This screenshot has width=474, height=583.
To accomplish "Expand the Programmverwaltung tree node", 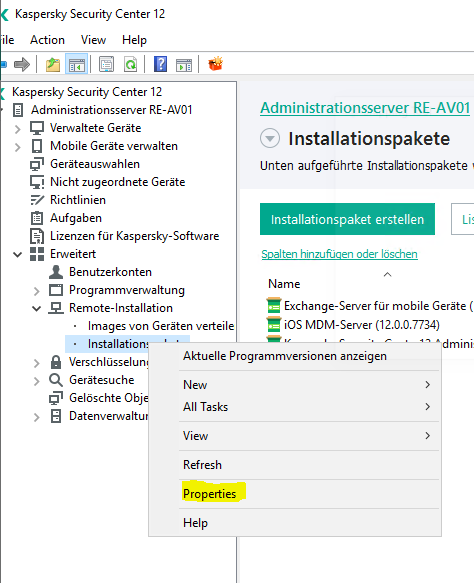I will coord(36,291).
